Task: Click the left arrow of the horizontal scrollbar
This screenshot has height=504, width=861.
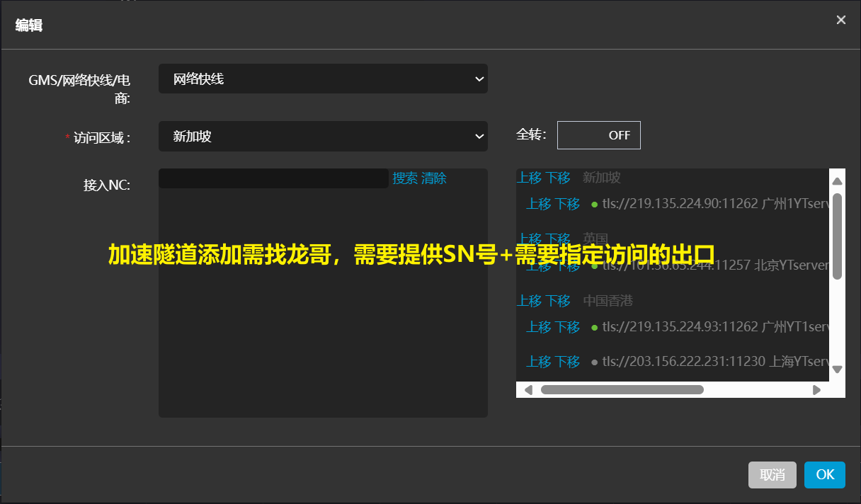Action: click(528, 389)
